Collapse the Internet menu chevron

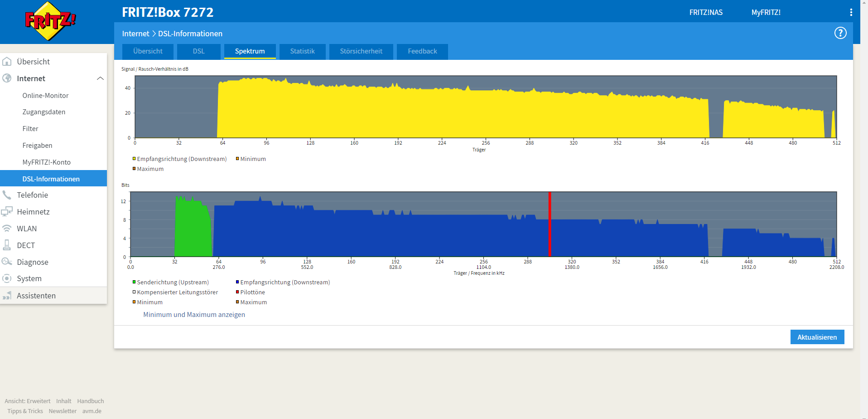tap(100, 78)
